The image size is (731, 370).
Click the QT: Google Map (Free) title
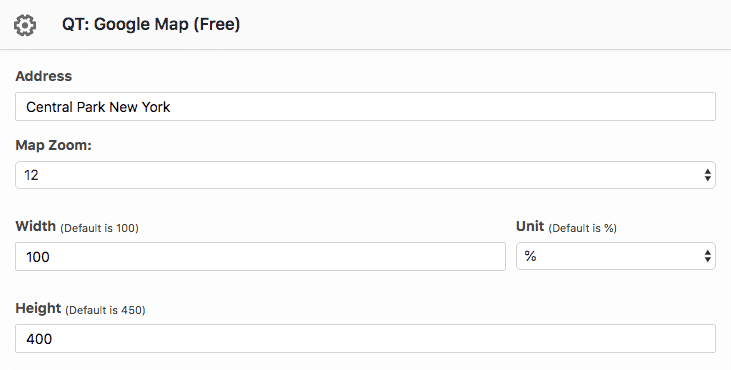click(x=151, y=24)
